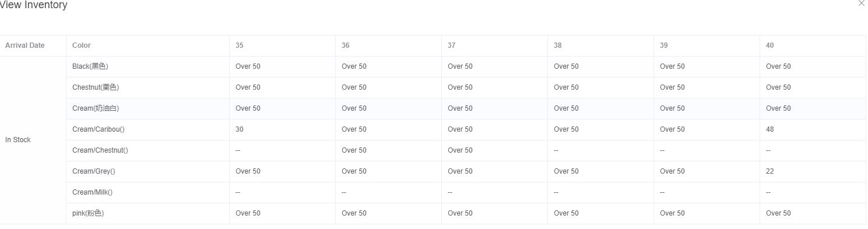Close the View Inventory dialog

tap(862, 3)
